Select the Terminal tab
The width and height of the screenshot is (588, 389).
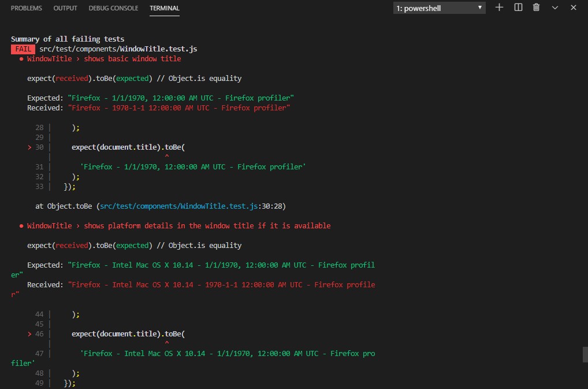click(164, 8)
